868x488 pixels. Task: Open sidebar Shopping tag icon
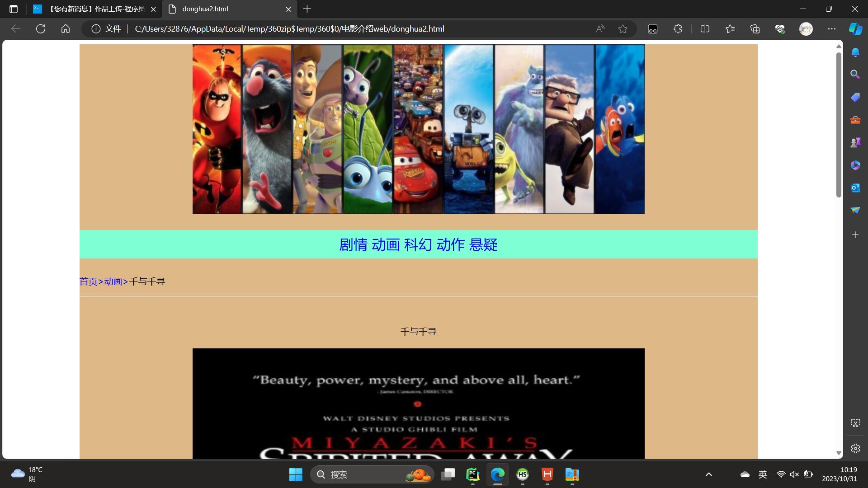pos(855,97)
